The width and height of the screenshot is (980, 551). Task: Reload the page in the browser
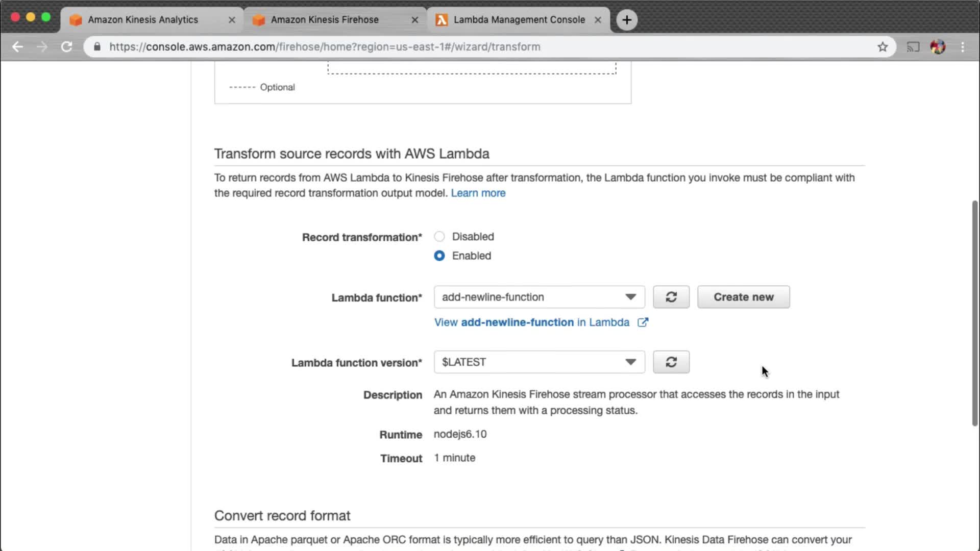click(x=66, y=47)
